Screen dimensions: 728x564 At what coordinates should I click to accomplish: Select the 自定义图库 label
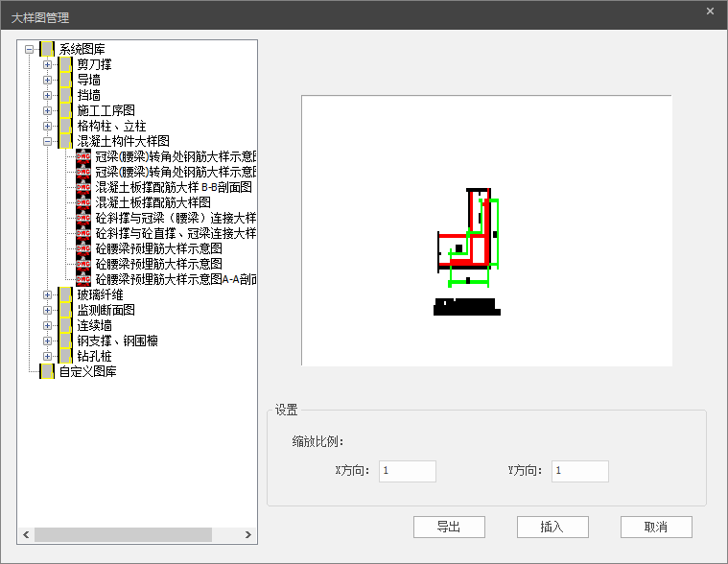click(87, 371)
